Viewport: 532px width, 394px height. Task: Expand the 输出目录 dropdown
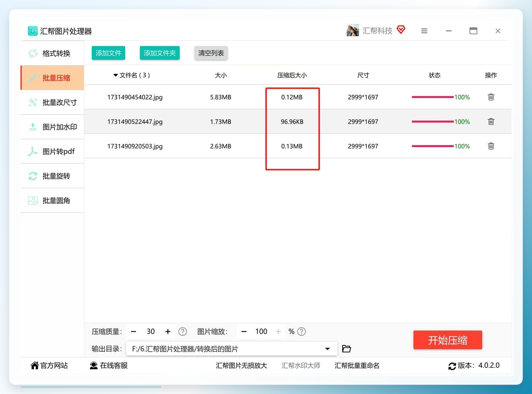(x=327, y=349)
